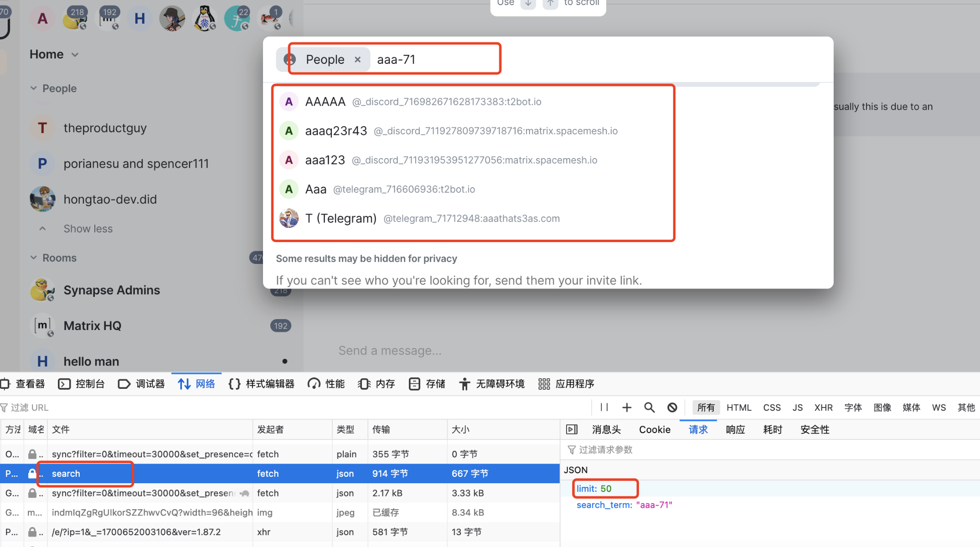Open the 存储 Storage panel
Screen dimensions: 980x547
click(435, 384)
